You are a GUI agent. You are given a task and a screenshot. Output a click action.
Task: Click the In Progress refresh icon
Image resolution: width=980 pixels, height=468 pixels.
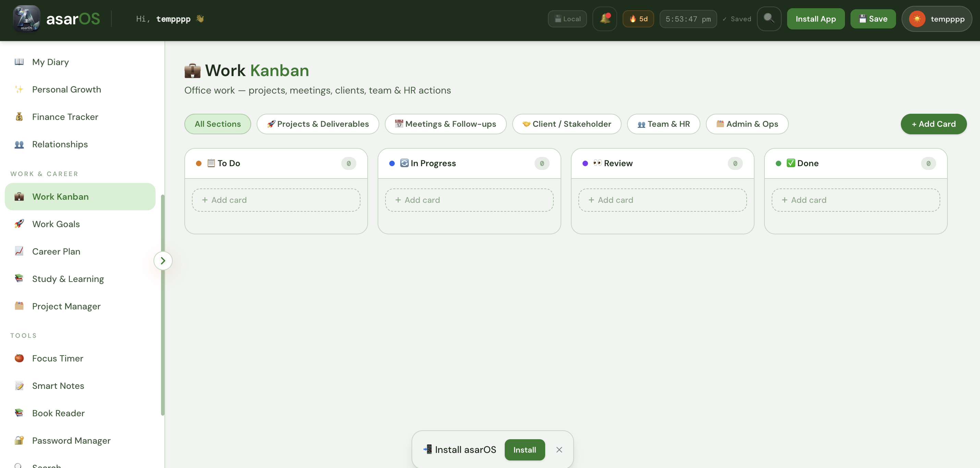(x=404, y=163)
